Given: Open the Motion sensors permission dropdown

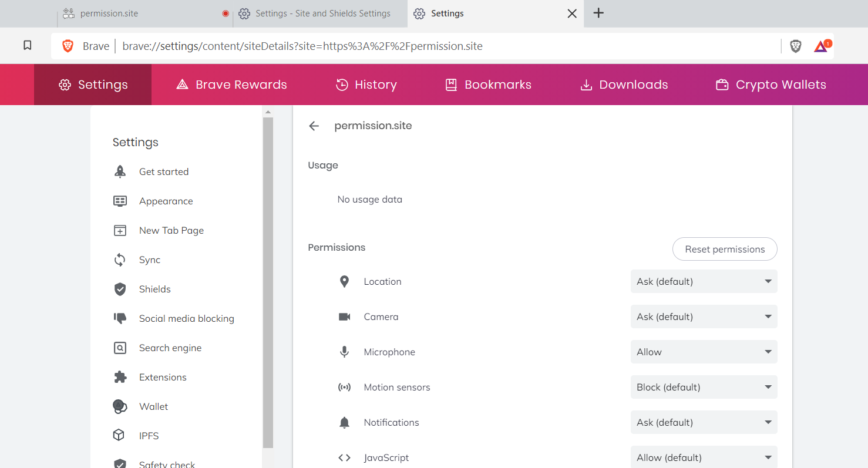Looking at the screenshot, I should [704, 387].
